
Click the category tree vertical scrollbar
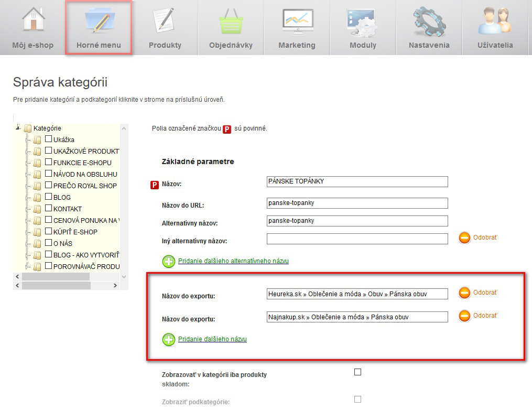[x=124, y=199]
